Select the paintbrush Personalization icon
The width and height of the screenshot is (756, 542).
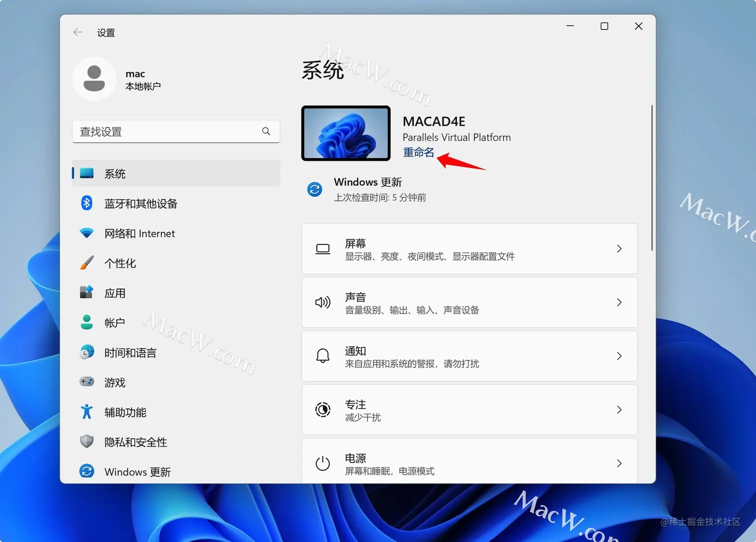pyautogui.click(x=87, y=263)
